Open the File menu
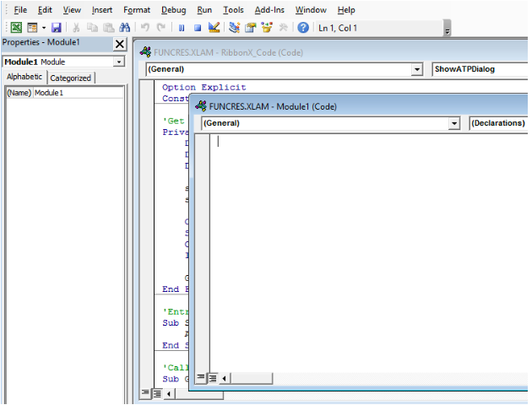532x405 pixels. click(x=20, y=10)
